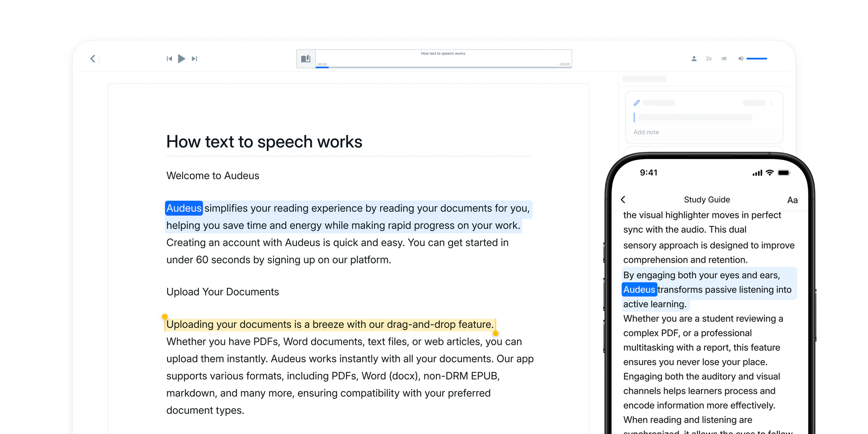The image size is (868, 434).
Task: Select the voice profile person icon
Action: pyautogui.click(x=694, y=58)
